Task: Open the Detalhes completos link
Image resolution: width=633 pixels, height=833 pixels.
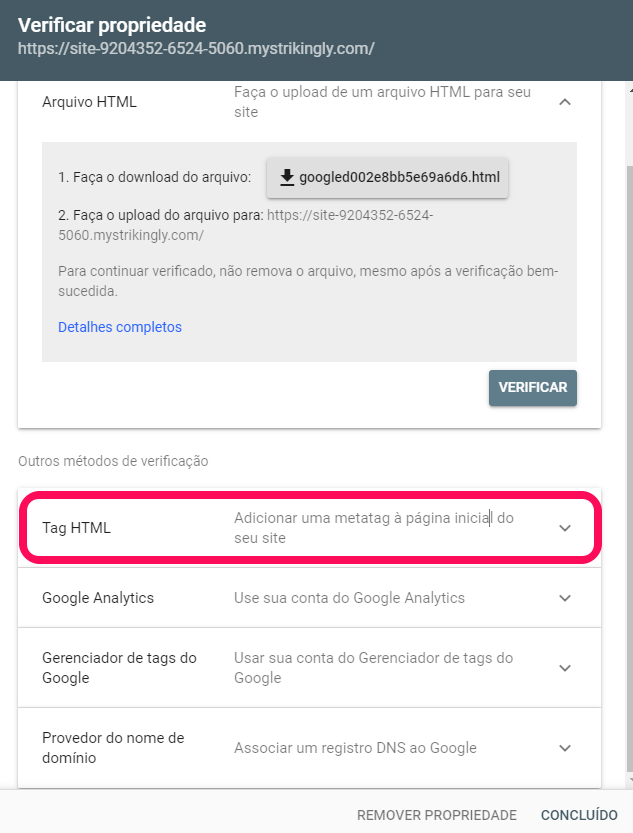Action: tap(119, 327)
